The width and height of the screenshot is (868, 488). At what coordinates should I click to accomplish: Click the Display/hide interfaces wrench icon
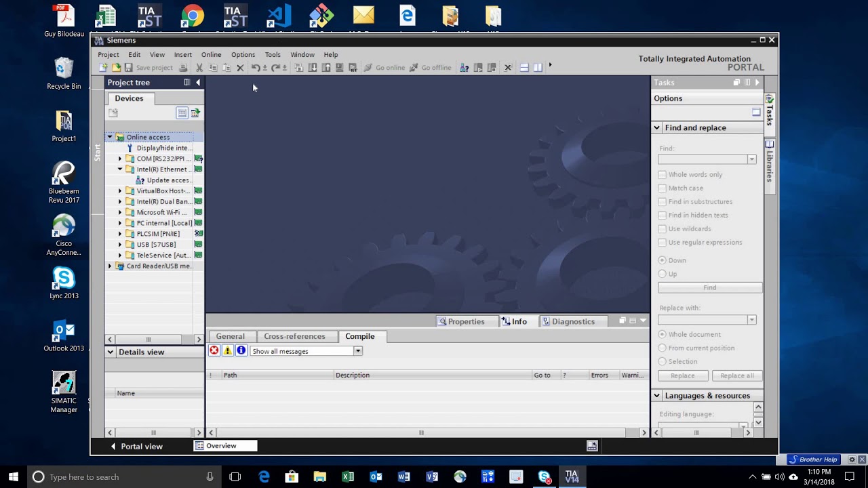130,148
